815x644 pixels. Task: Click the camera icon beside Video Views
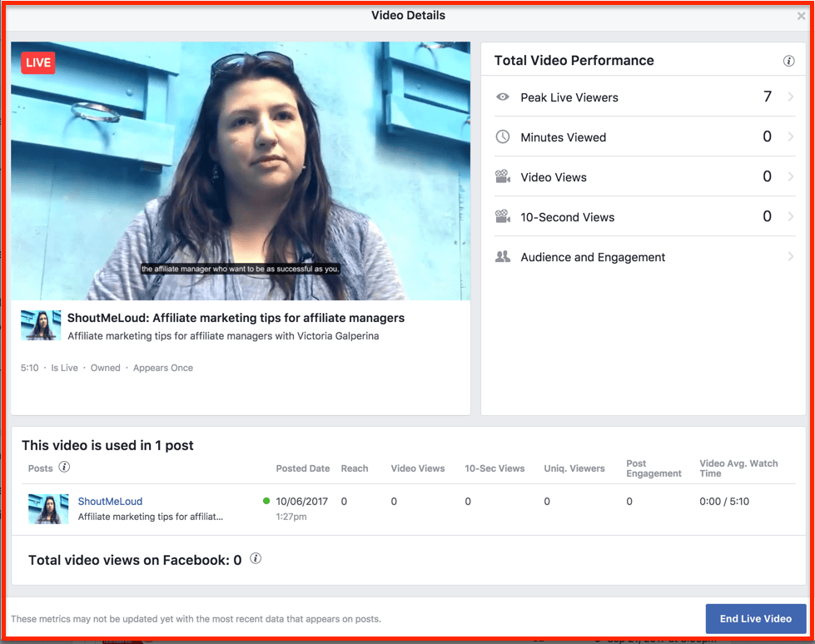point(503,176)
